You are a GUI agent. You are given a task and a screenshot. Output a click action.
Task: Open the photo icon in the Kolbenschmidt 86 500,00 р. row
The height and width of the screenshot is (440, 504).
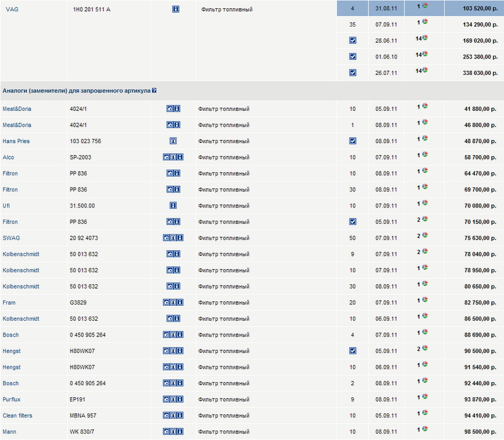click(x=169, y=318)
